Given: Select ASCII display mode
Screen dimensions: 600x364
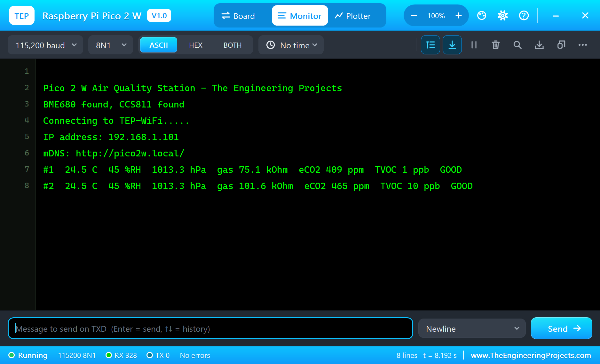Looking at the screenshot, I should pyautogui.click(x=159, y=45).
